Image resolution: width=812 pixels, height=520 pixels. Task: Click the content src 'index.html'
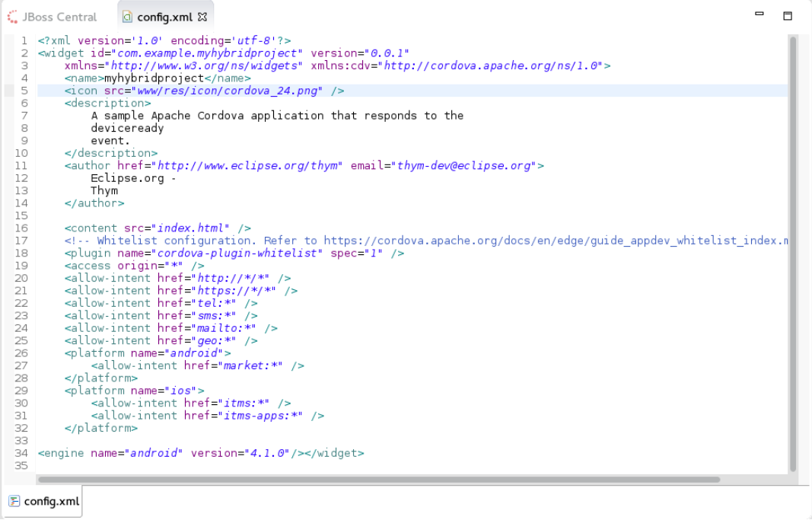click(x=190, y=228)
